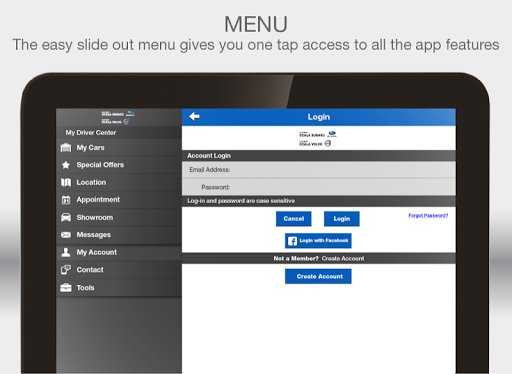Focus the Password input field
Screen dimensions: 512x374
319,187
